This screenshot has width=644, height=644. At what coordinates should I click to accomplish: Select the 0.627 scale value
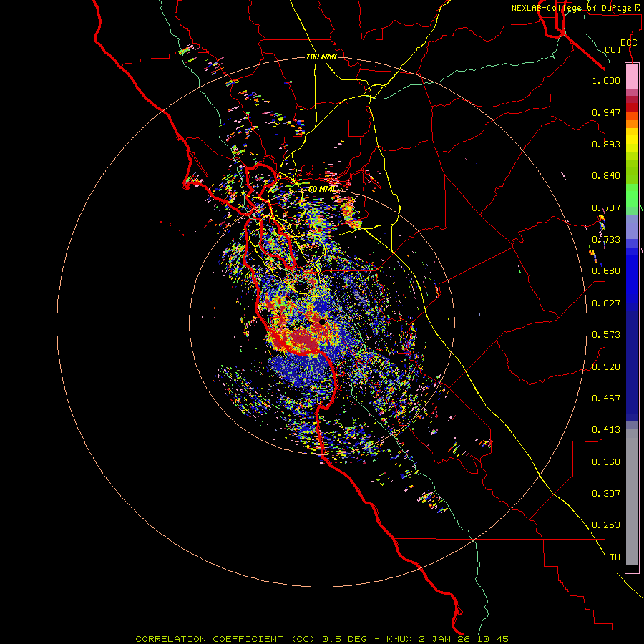[x=606, y=303]
